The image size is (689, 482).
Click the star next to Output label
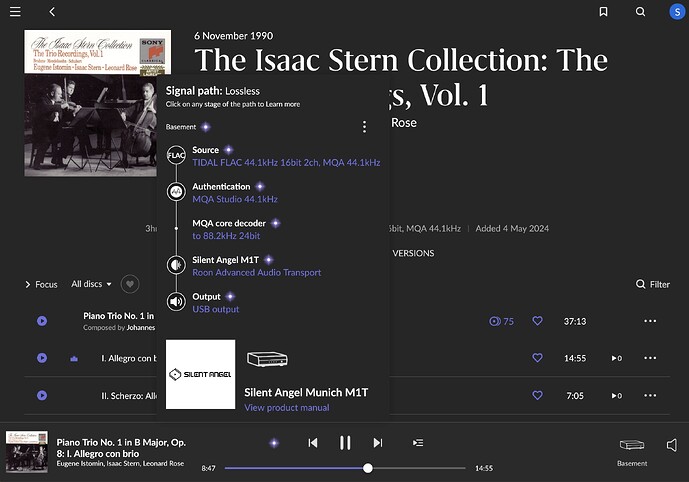230,297
